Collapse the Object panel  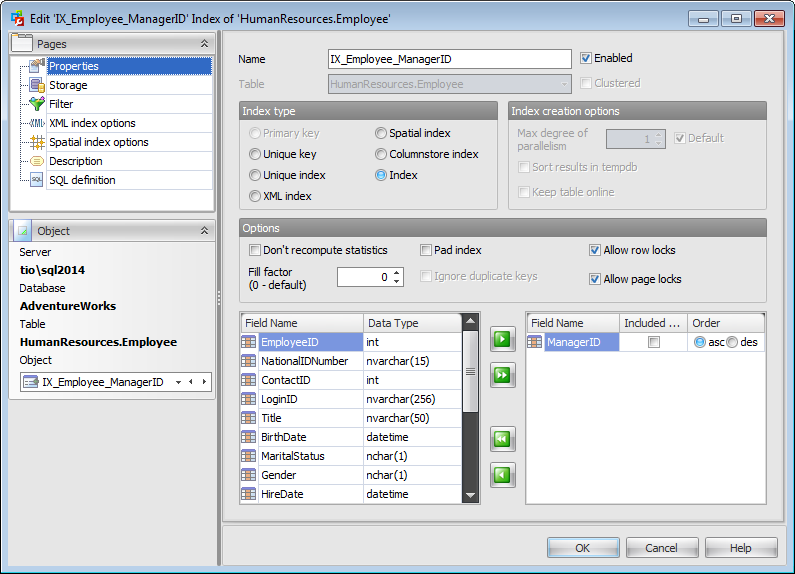click(x=204, y=231)
